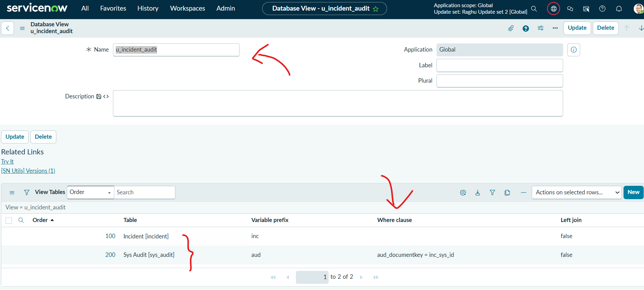Open the View Tables list hamburger menu
Viewport: 644px width, 290px height.
[x=12, y=193]
